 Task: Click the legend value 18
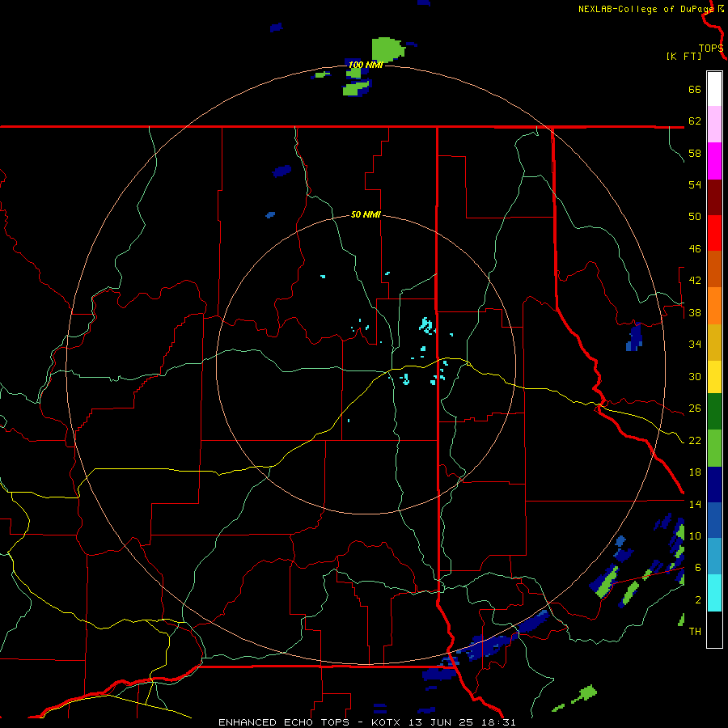pos(695,472)
